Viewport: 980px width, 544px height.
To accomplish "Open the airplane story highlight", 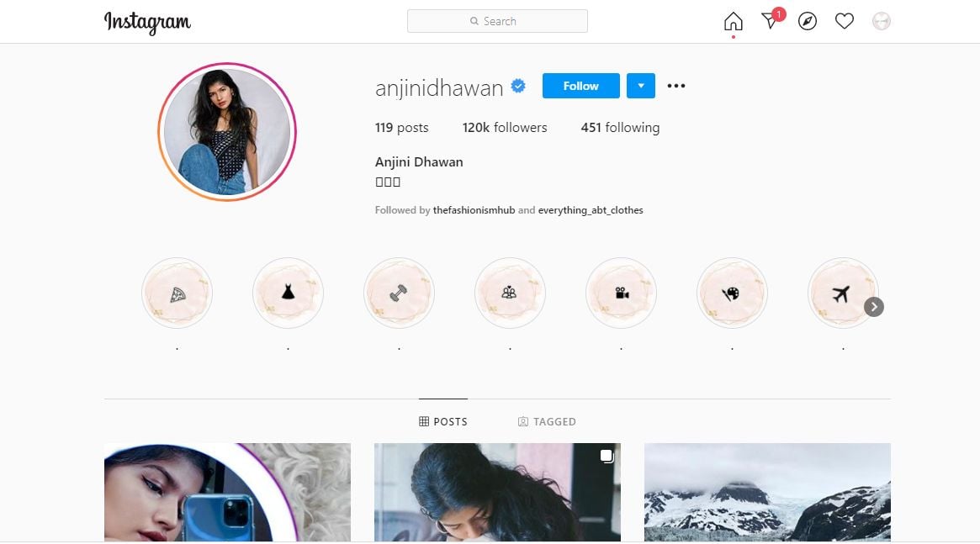I will [843, 293].
